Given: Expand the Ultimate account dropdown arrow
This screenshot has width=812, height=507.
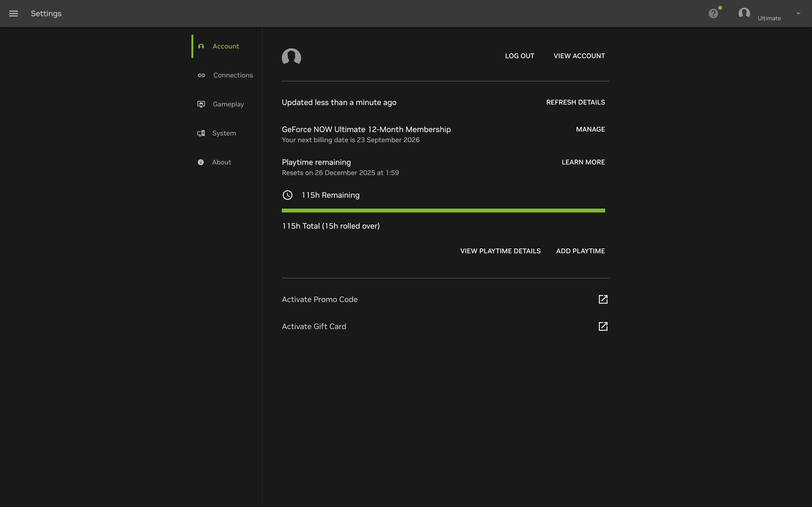Looking at the screenshot, I should click(x=798, y=14).
